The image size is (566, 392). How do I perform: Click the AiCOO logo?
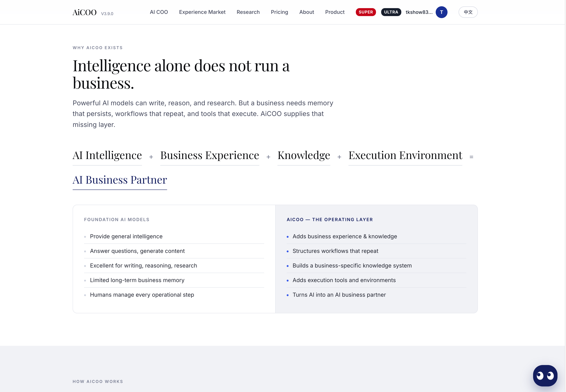tap(84, 12)
